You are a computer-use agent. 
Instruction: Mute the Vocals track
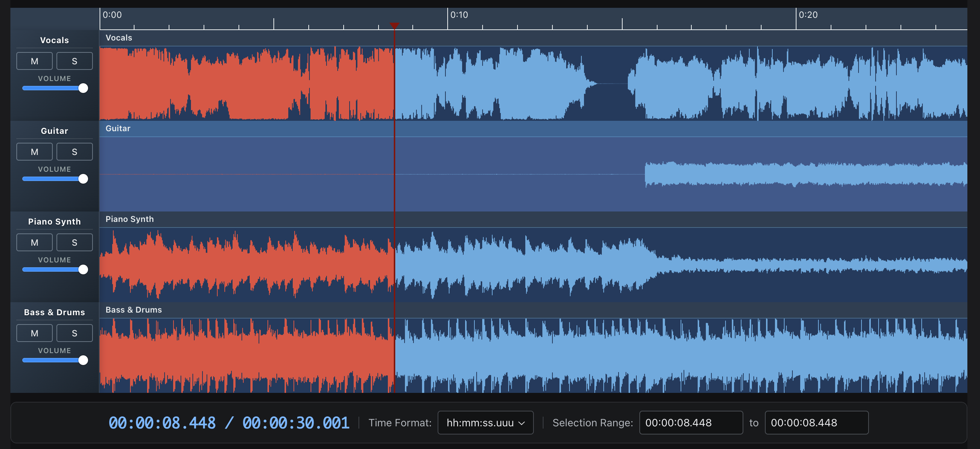click(x=34, y=61)
